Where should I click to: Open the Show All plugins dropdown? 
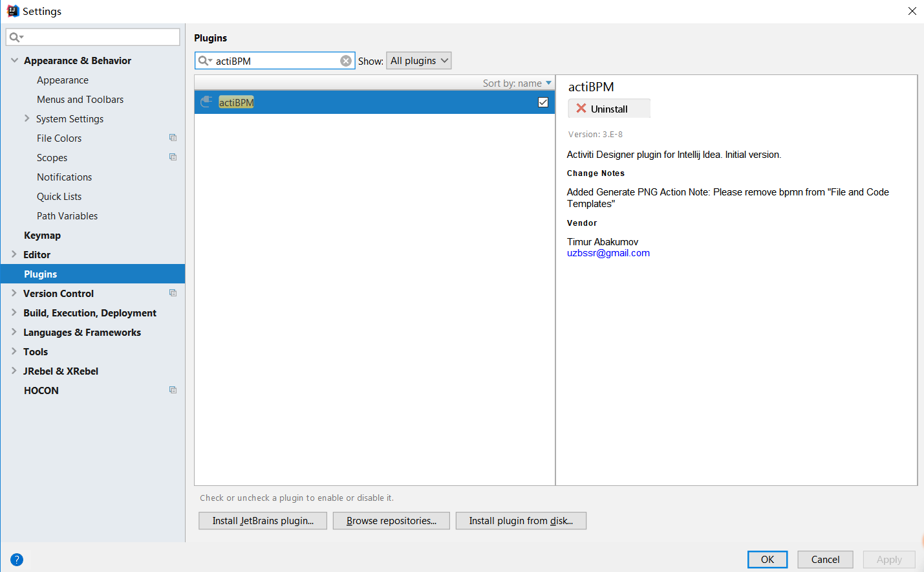418,61
